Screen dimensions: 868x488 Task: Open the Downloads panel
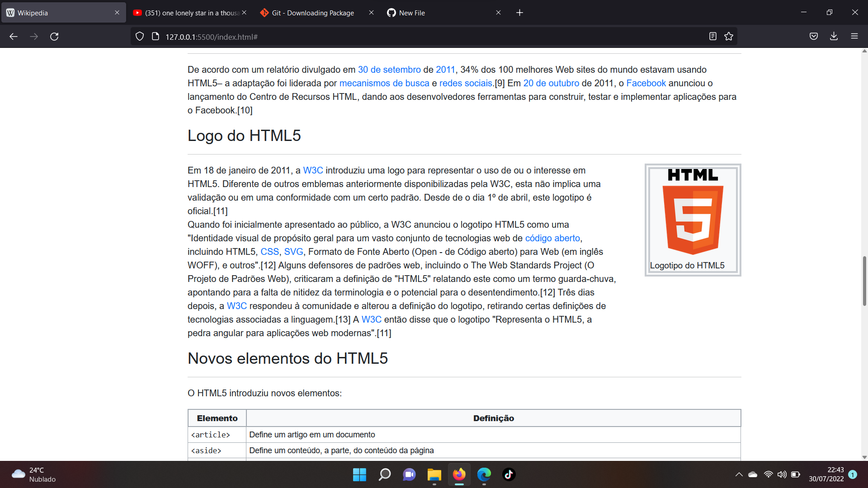point(834,36)
